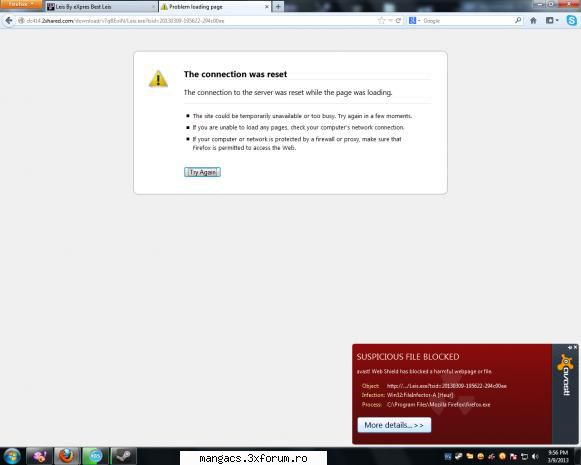Click the volume speaker icon in tray
This screenshot has width=581, height=465.
535,456
